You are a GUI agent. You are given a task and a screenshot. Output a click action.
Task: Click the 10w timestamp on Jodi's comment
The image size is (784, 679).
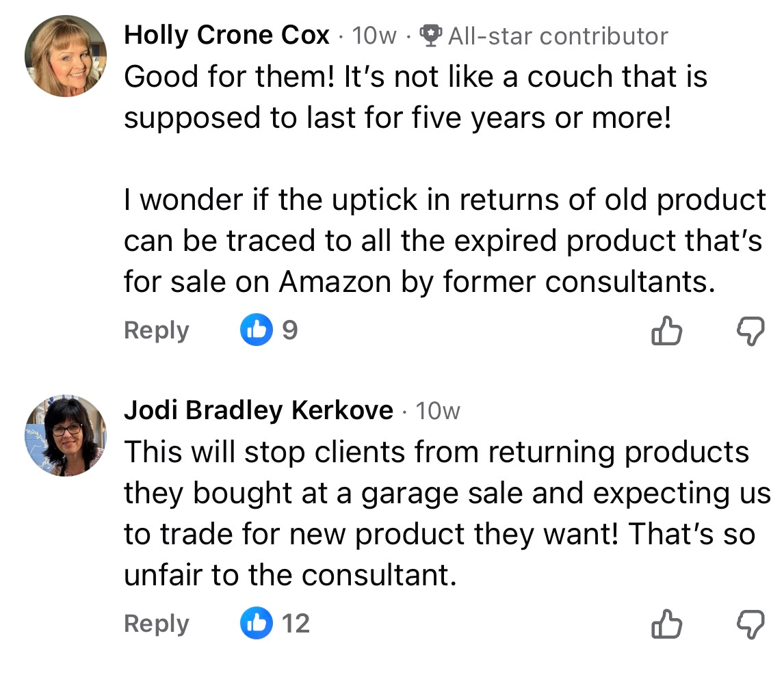pos(438,410)
